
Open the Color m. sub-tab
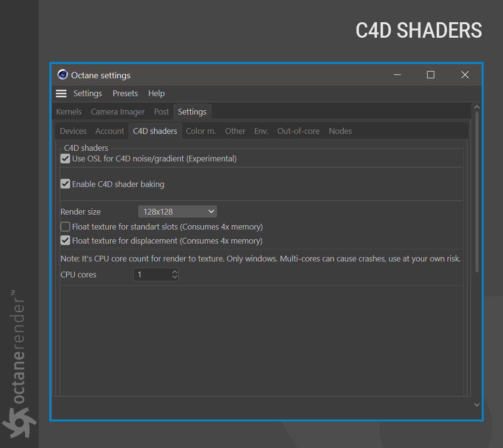(x=201, y=131)
